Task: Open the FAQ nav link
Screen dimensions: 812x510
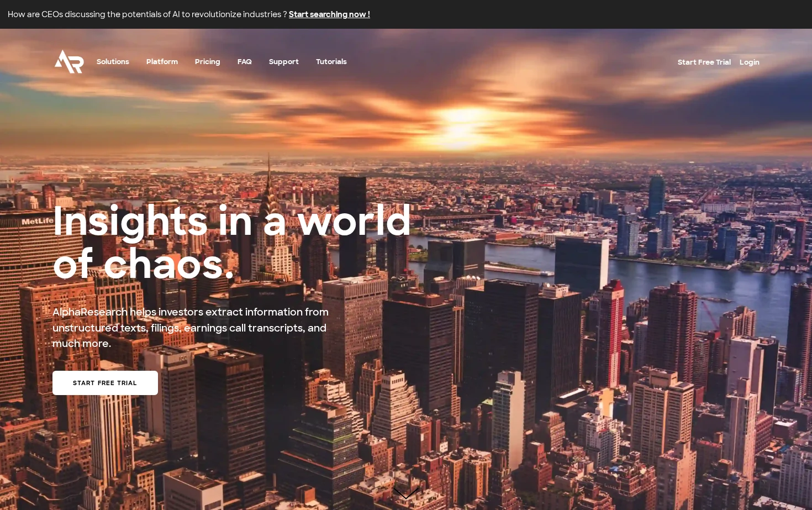Action: [x=245, y=61]
